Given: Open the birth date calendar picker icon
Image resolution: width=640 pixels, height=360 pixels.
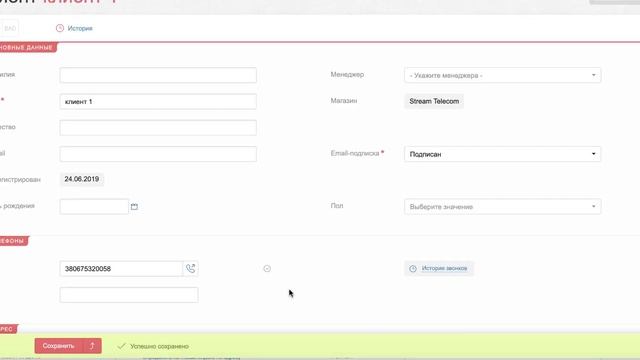Looking at the screenshot, I should (x=134, y=207).
